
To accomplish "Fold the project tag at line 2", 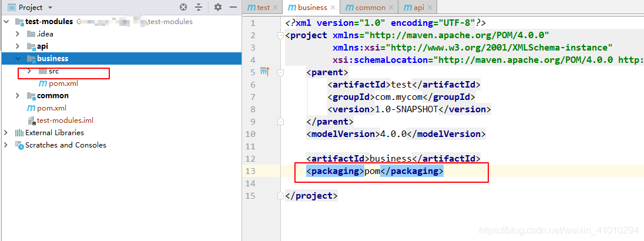I will click(280, 35).
